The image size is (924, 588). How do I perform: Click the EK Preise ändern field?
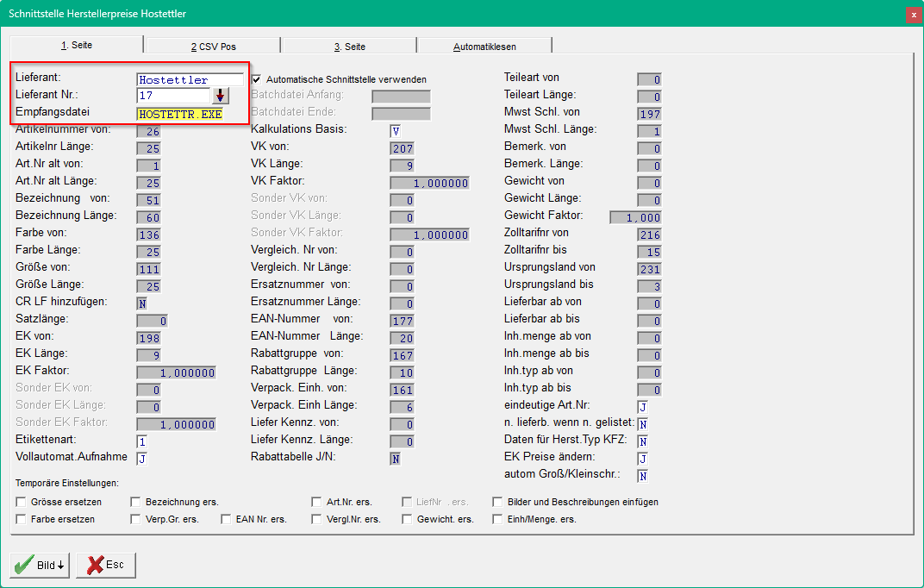[642, 458]
